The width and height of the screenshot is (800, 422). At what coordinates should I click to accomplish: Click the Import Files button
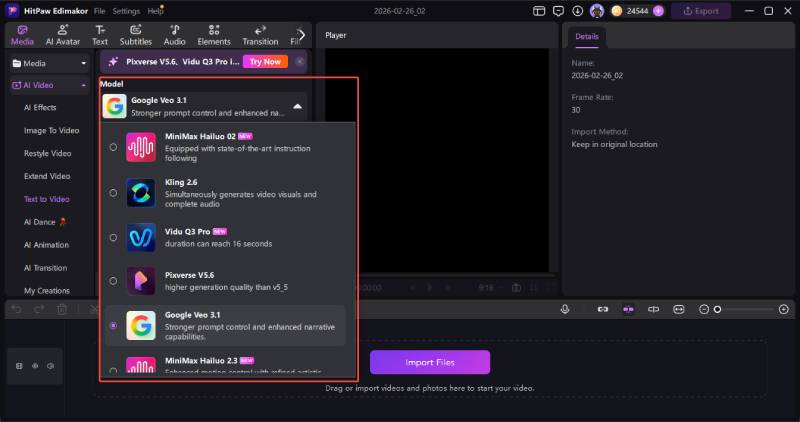(430, 361)
